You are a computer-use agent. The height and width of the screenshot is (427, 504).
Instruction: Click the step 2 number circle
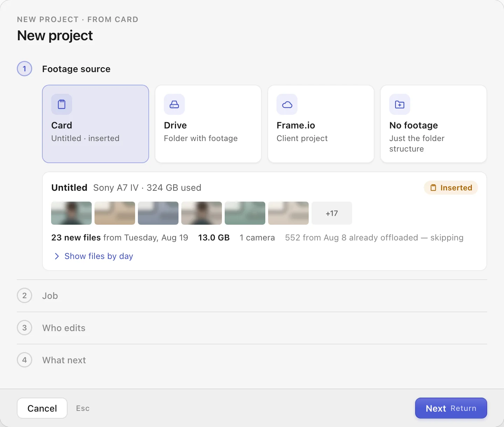click(x=24, y=295)
